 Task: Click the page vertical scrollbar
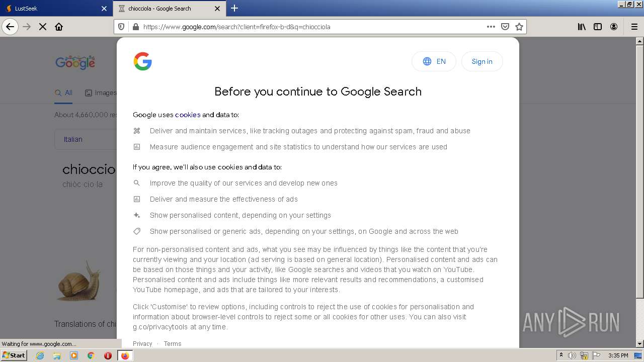point(639,171)
